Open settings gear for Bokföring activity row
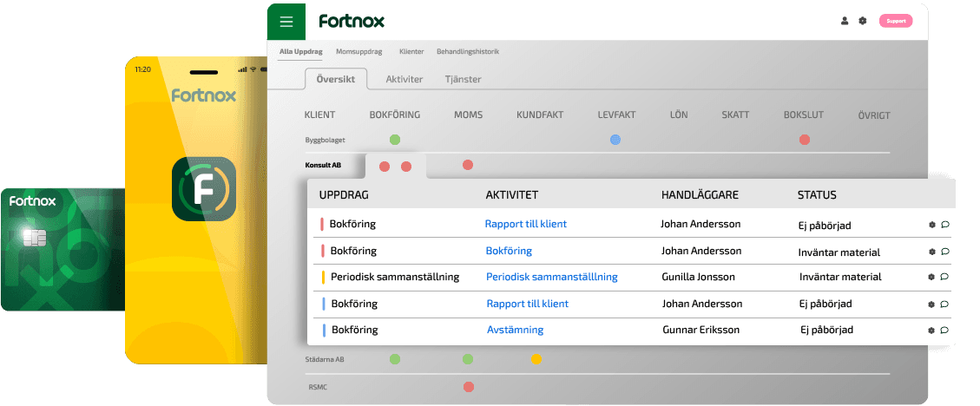This screenshot has width=980, height=406. point(931,252)
